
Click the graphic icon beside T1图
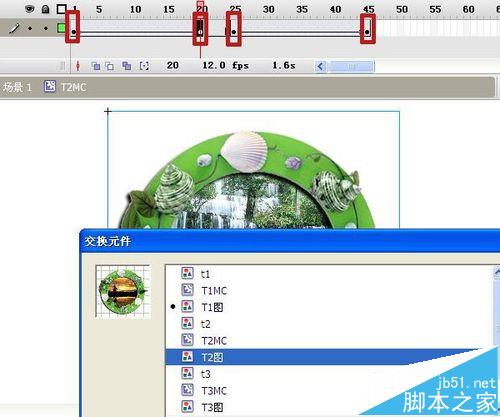coord(187,306)
